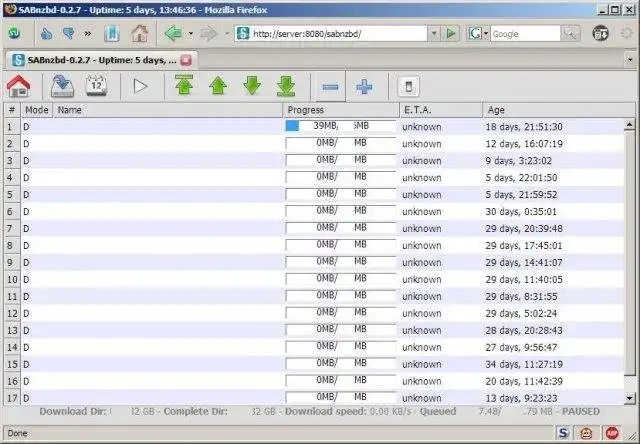
Task: Click the S icon in status bar
Action: tap(564, 433)
